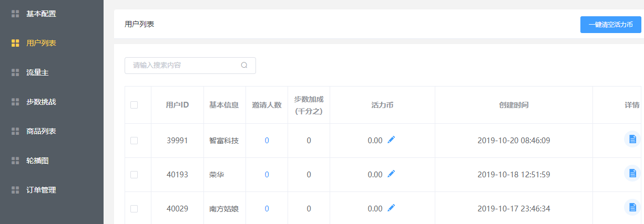Click the grid icon beside 基本配置
Viewport: 644px width, 224px height.
(x=15, y=14)
